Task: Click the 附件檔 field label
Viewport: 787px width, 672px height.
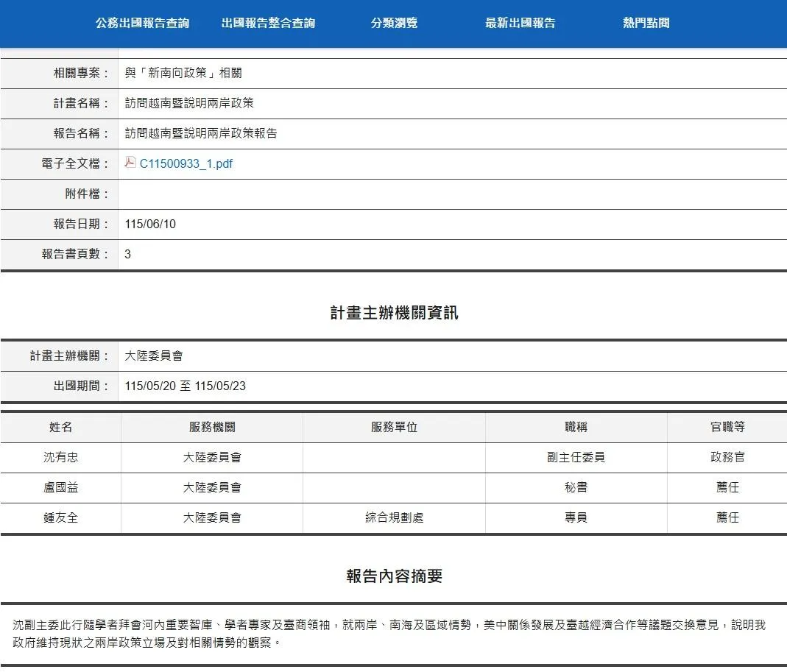Action: point(87,194)
